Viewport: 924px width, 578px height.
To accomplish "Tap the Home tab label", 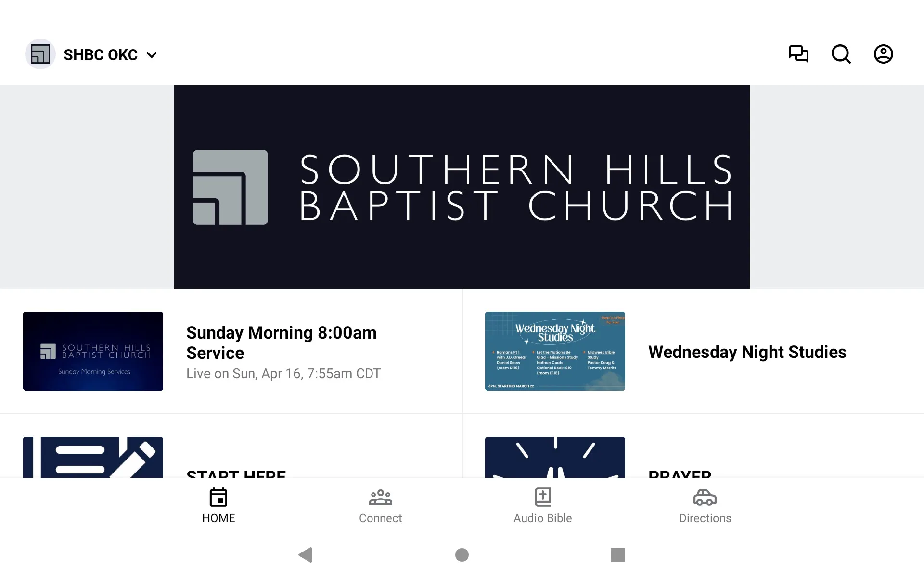I will (x=218, y=518).
